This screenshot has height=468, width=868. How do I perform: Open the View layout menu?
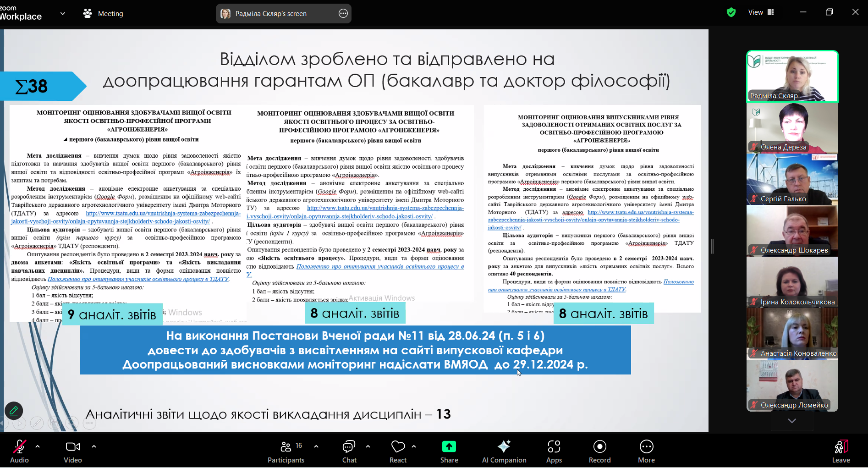pos(761,12)
